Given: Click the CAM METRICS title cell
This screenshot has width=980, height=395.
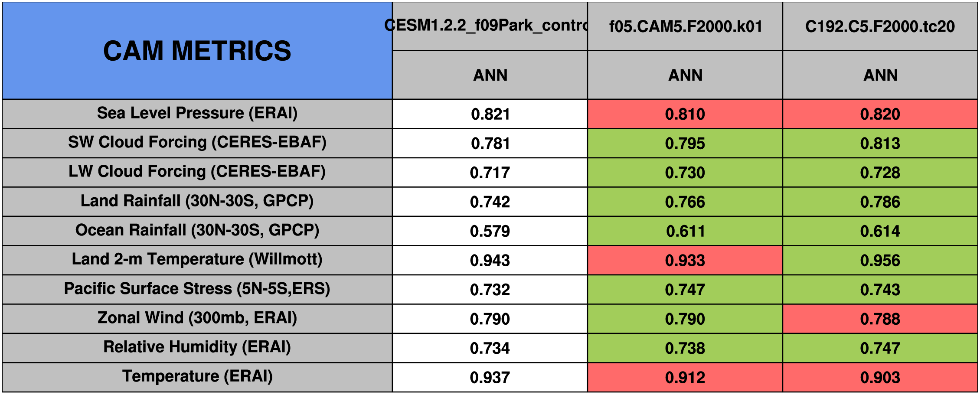Looking at the screenshot, I should pos(197,51).
